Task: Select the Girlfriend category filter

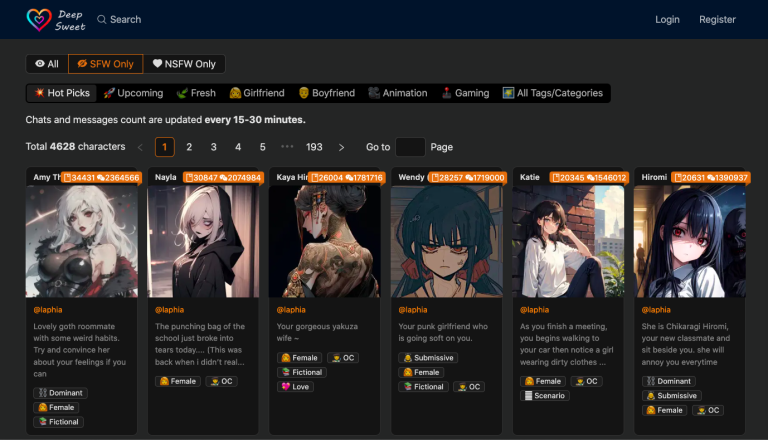Action: 257,93
